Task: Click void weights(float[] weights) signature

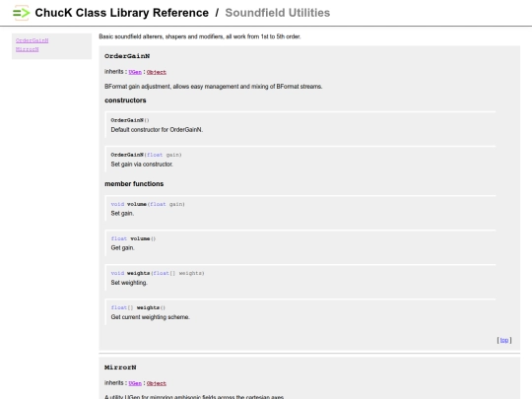Action: click(x=158, y=273)
